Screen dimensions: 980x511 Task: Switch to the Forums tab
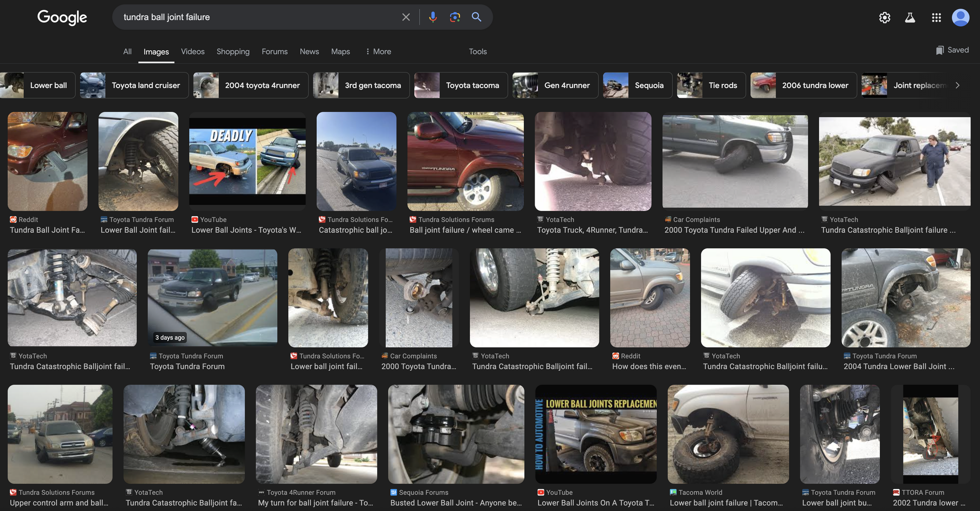(x=274, y=51)
